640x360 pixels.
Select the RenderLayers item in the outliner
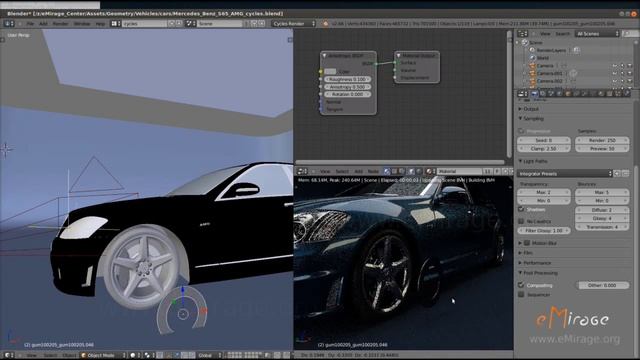click(x=551, y=50)
